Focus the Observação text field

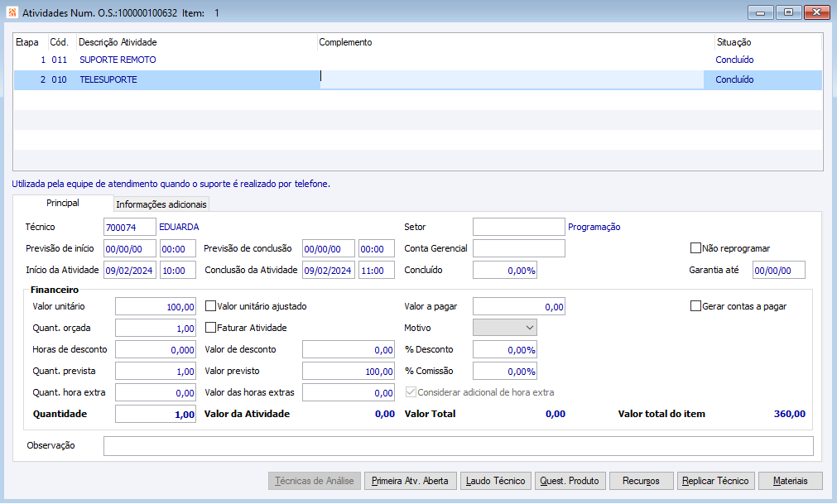(458, 446)
